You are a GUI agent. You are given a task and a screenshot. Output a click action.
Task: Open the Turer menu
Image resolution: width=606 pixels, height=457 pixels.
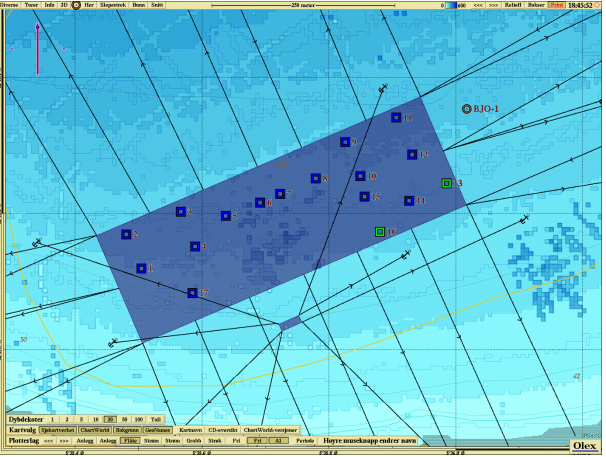(32, 5)
